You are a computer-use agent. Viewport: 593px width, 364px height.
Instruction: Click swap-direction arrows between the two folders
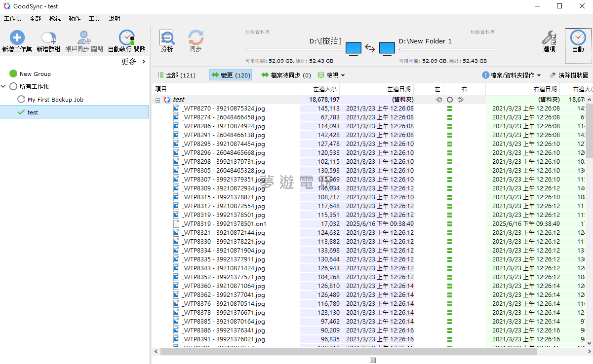[x=370, y=48]
